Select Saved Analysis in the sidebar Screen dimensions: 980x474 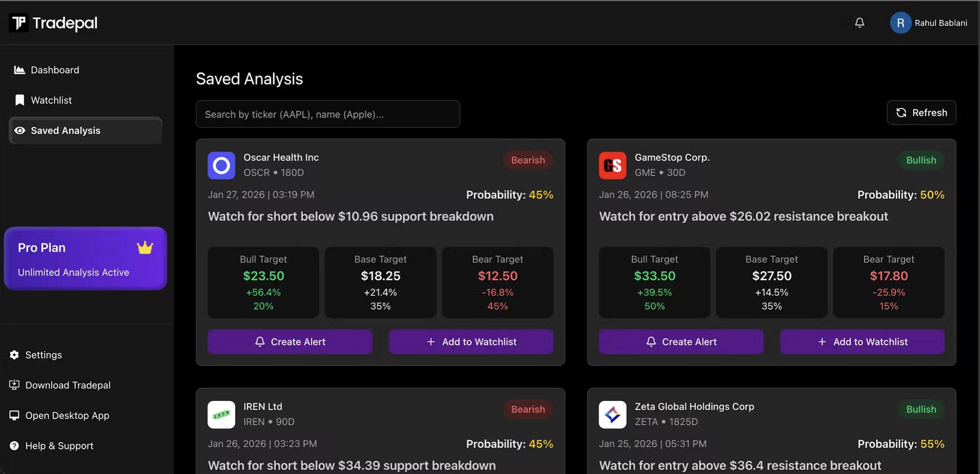click(x=85, y=130)
